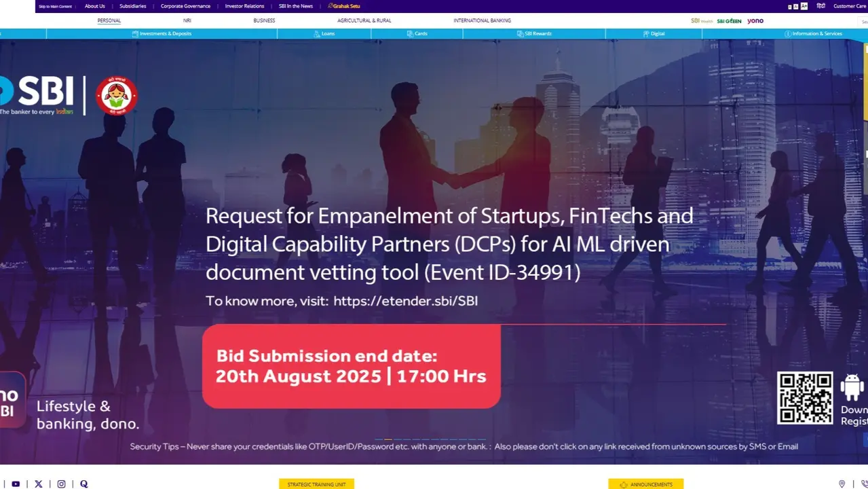Open the Investor Relations link

(244, 6)
